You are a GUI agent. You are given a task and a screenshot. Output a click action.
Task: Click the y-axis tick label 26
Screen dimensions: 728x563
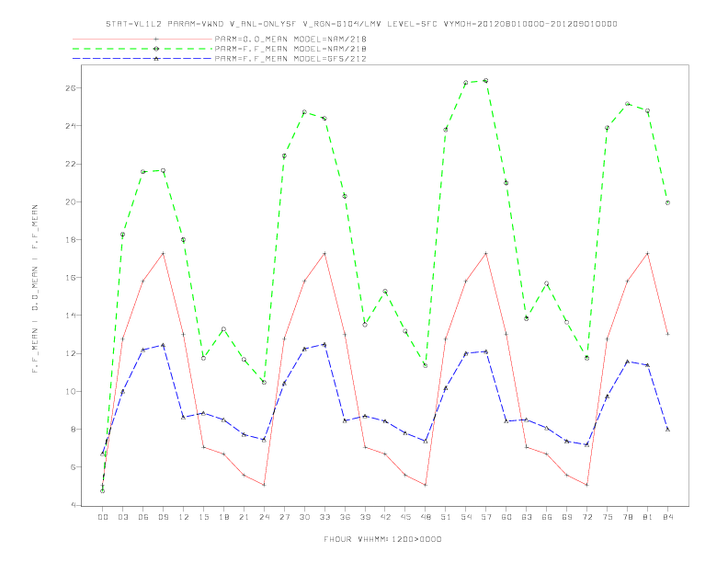[x=71, y=88]
